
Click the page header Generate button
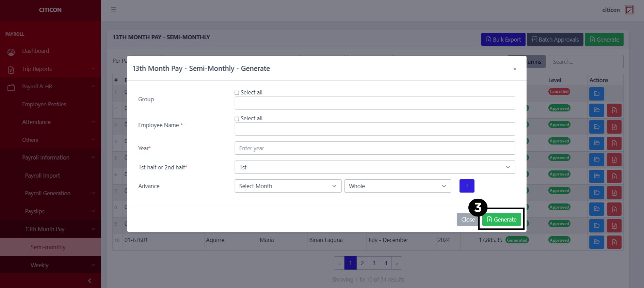pyautogui.click(x=604, y=40)
